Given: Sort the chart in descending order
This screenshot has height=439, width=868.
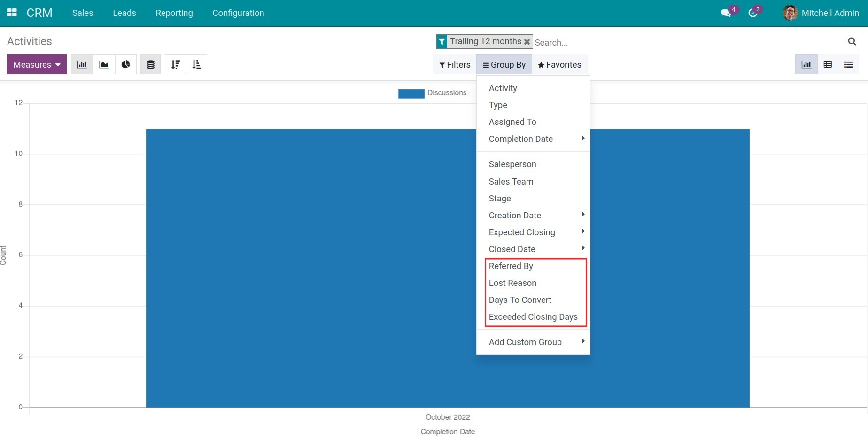Looking at the screenshot, I should tap(175, 64).
